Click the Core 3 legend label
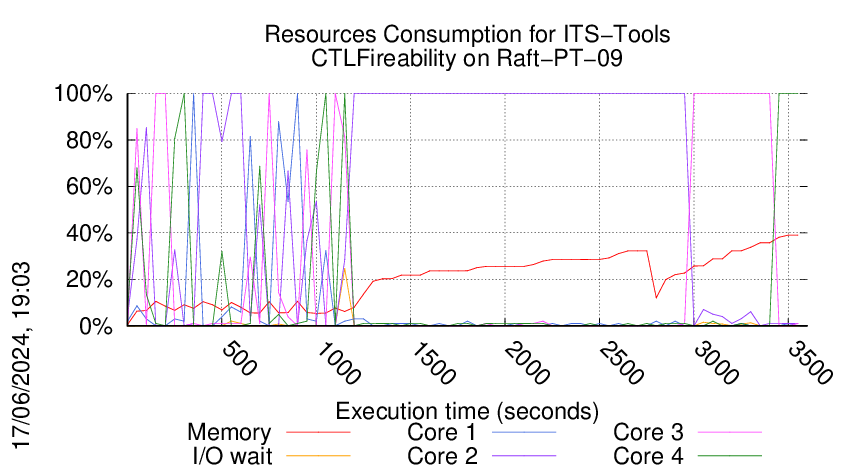This screenshot has height=475, width=850. pyautogui.click(x=648, y=433)
